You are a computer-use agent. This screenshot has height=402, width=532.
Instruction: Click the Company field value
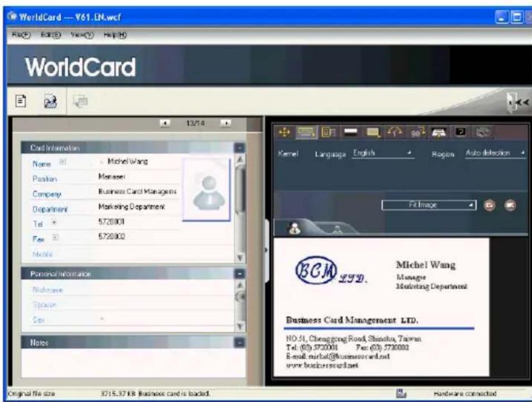click(x=138, y=191)
